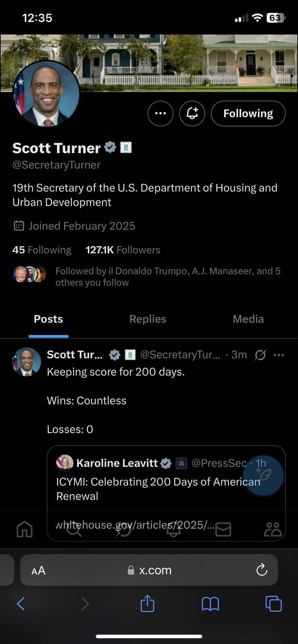This screenshot has width=298, height=644.
Task: Tap the Grok icon on the post
Action: click(x=260, y=355)
